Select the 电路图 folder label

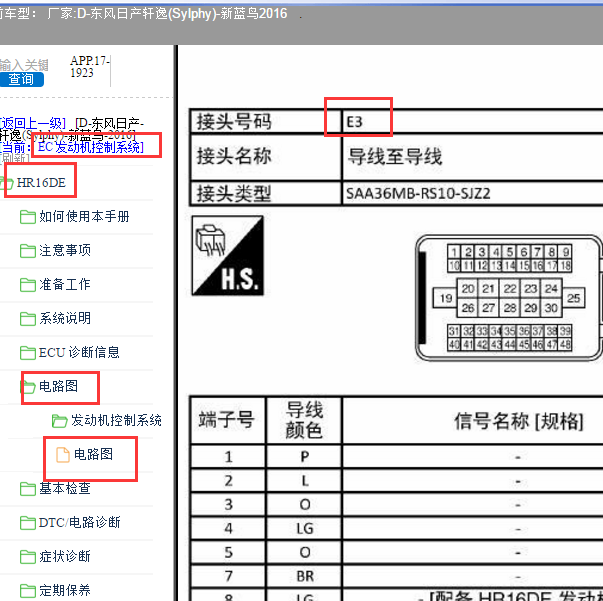point(58,386)
